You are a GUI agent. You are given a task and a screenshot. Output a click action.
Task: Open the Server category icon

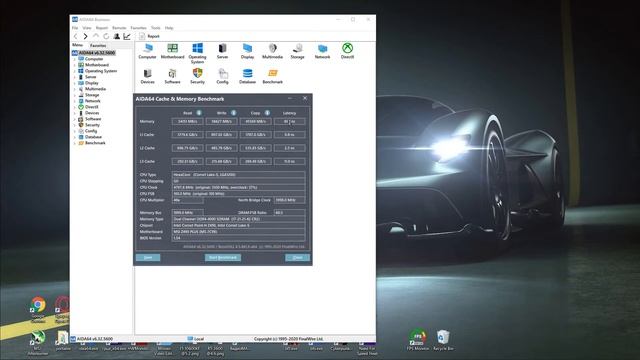coord(222,51)
